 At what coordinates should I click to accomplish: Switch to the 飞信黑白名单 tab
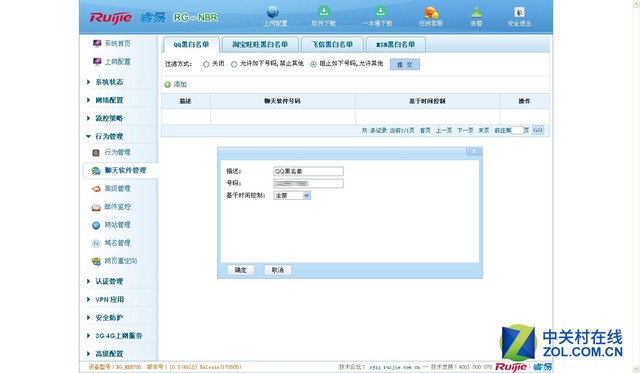click(332, 44)
